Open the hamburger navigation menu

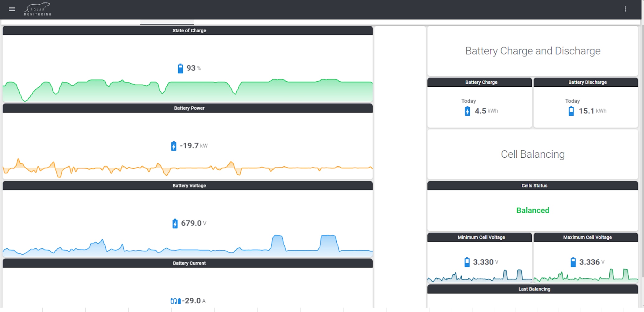pos(12,9)
